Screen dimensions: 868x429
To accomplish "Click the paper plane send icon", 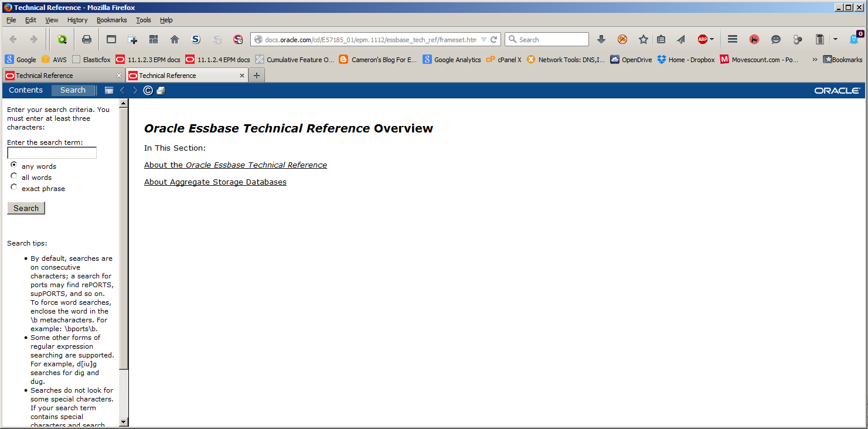I will click(680, 39).
